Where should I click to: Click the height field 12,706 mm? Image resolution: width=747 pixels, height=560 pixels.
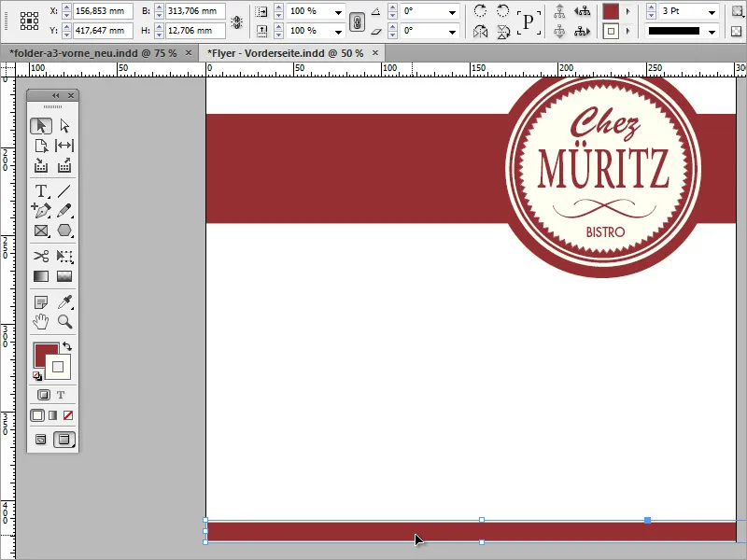pos(195,31)
